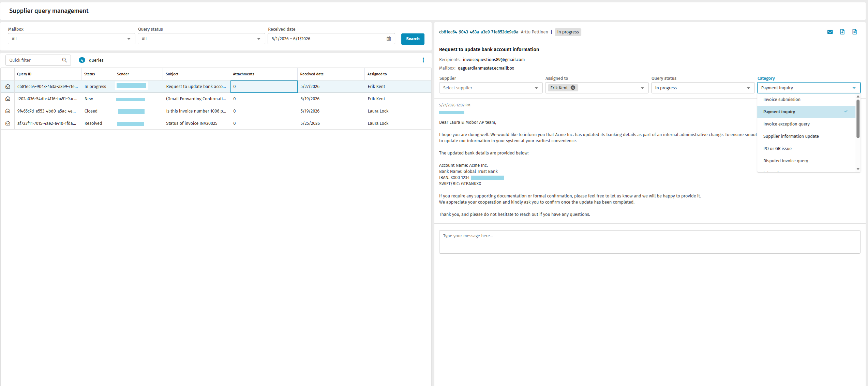The width and height of the screenshot is (868, 386).
Task: Click envelope icon for query cb81ec64 row
Action: click(x=8, y=87)
